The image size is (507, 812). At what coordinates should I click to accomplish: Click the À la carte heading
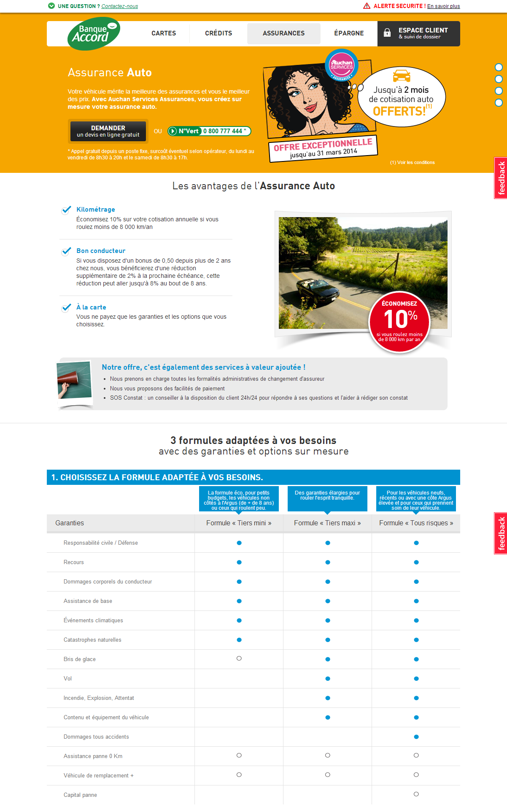[91, 307]
